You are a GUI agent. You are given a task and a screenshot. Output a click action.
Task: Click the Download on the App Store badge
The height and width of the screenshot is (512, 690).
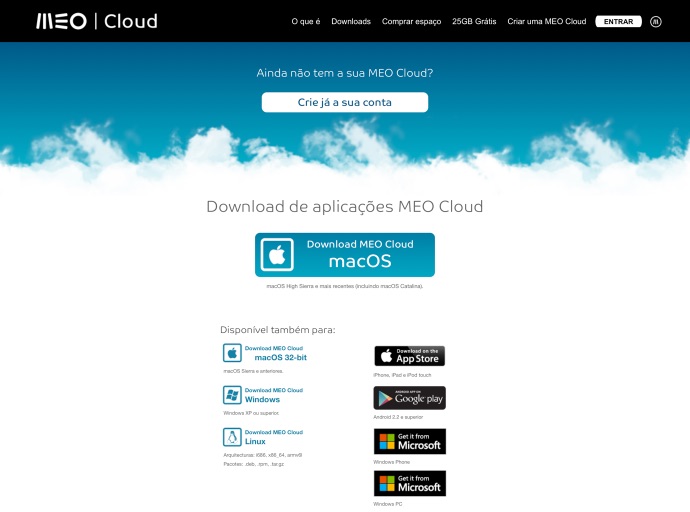[409, 355]
